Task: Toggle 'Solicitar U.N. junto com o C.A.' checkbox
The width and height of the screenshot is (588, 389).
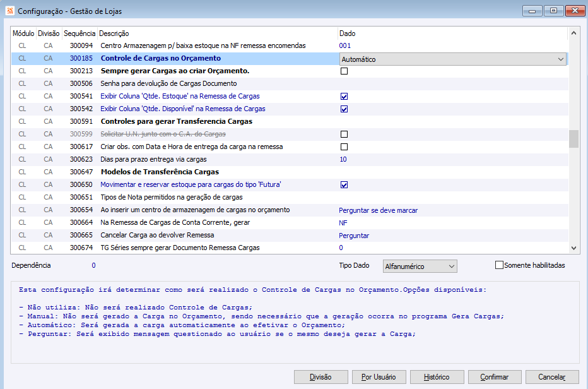Action: pyautogui.click(x=344, y=134)
